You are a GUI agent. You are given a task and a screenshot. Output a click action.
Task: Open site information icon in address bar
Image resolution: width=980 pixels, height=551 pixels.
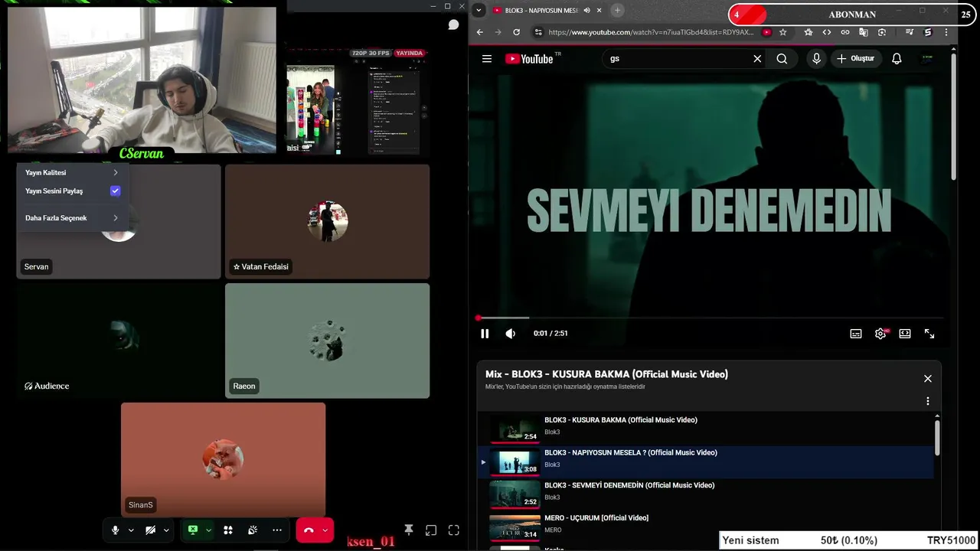[x=538, y=32]
